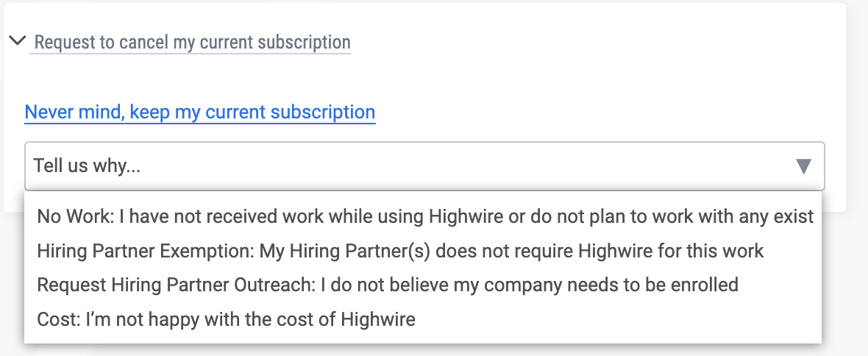
Task: Click inside the cancellation reason select field
Action: coord(424,166)
